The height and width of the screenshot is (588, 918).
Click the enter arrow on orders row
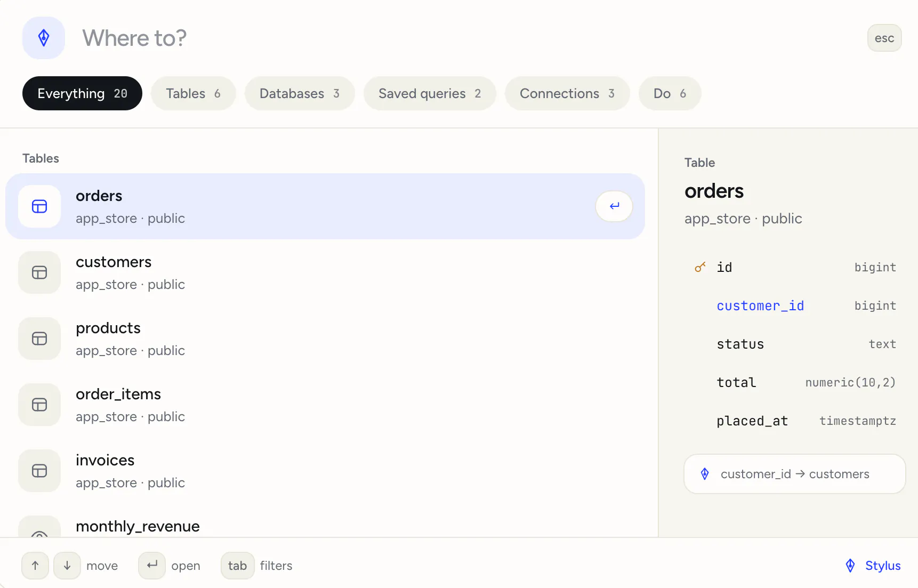click(x=614, y=206)
